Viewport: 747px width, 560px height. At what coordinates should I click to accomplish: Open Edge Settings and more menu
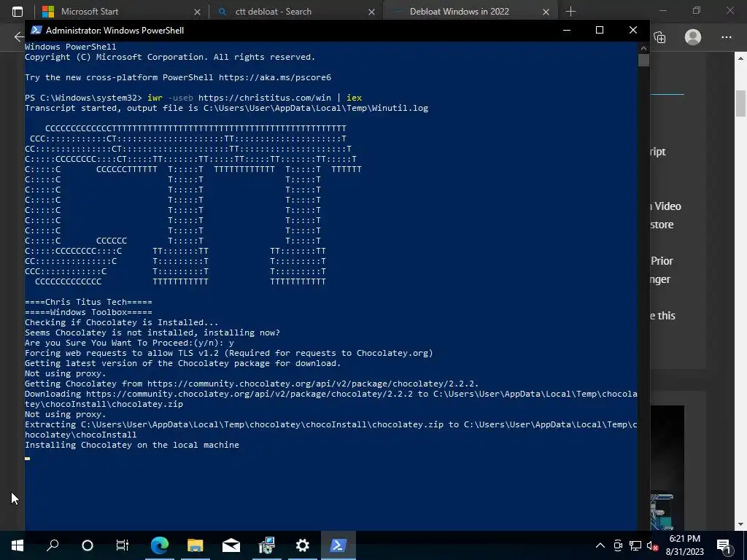(x=726, y=37)
